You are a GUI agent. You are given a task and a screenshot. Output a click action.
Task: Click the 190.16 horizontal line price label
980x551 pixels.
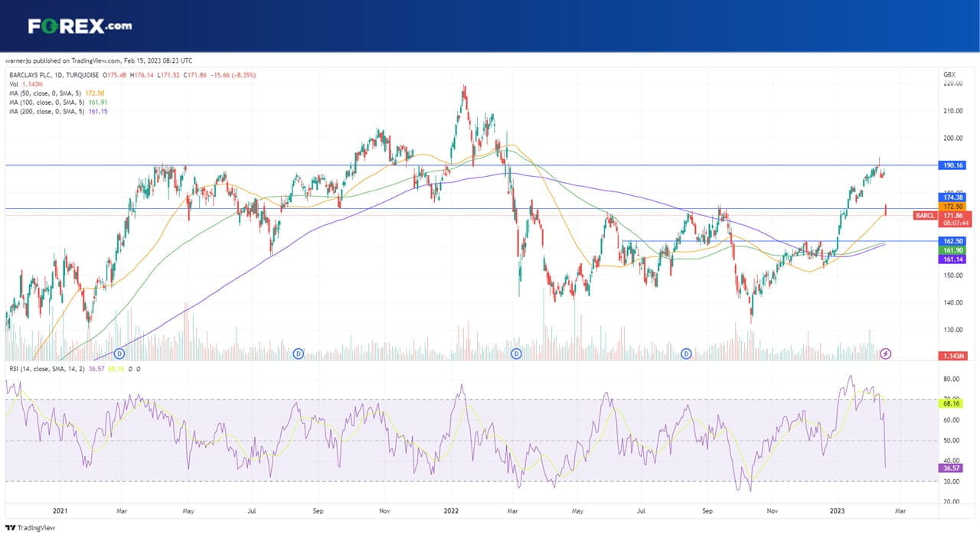(x=952, y=165)
